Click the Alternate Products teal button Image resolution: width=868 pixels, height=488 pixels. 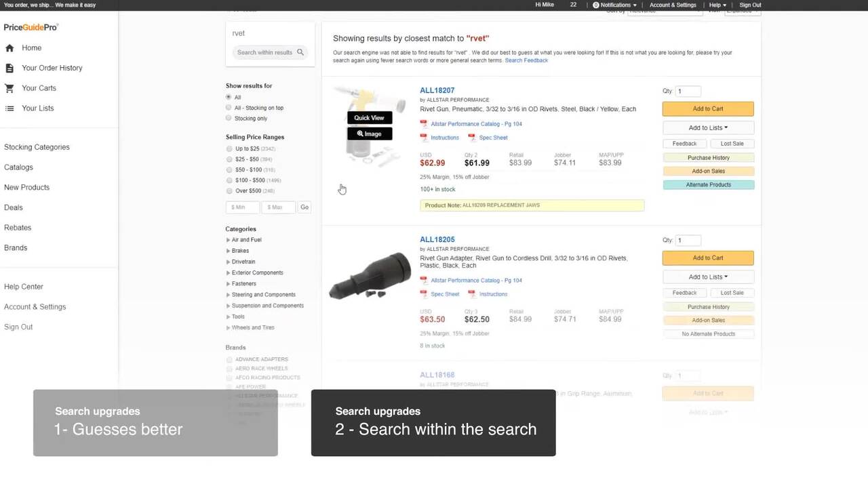click(x=708, y=184)
